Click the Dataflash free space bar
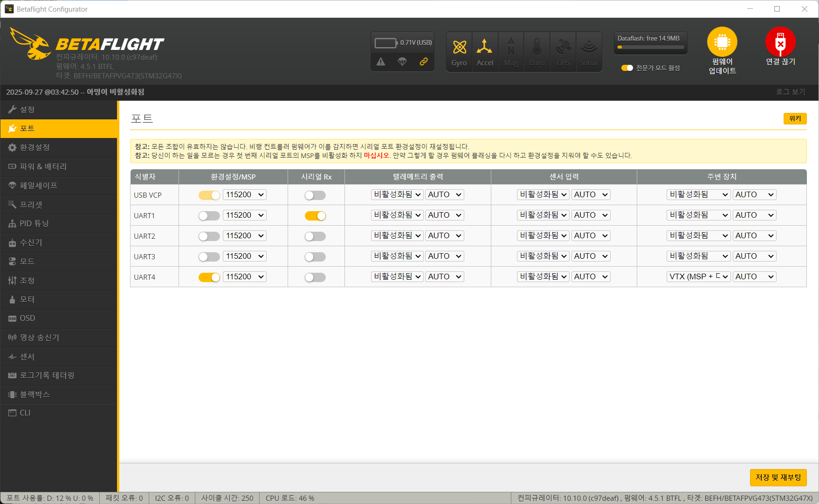 point(651,47)
